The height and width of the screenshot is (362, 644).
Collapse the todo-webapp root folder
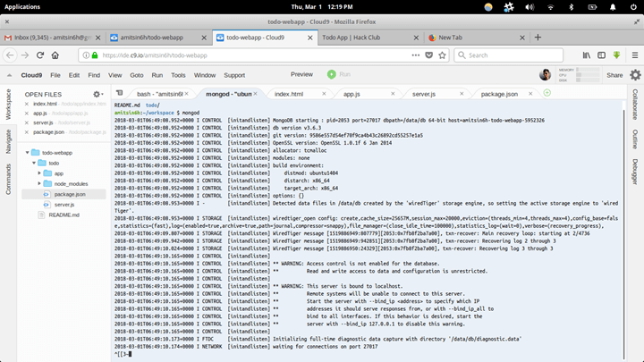(28, 153)
